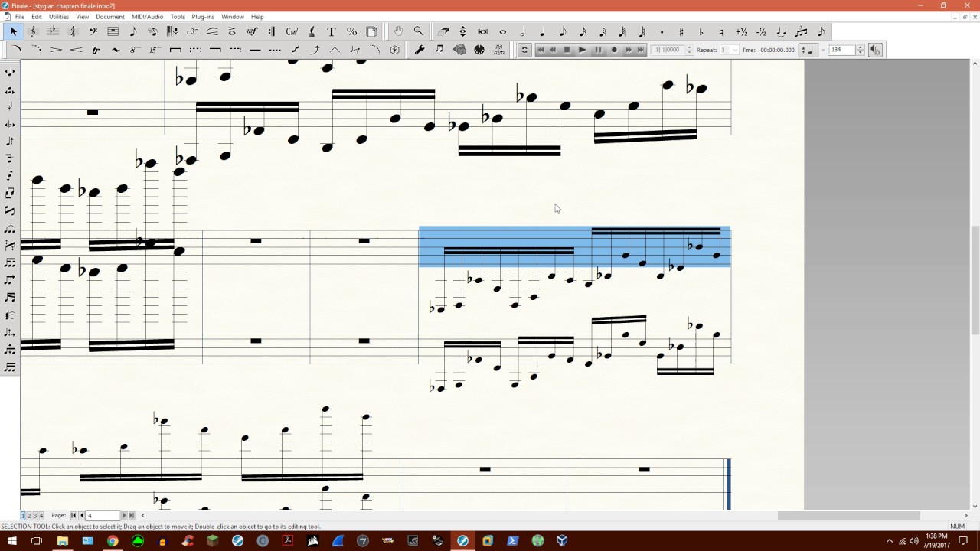
Task: Open the Plug-ins menu
Action: [203, 17]
